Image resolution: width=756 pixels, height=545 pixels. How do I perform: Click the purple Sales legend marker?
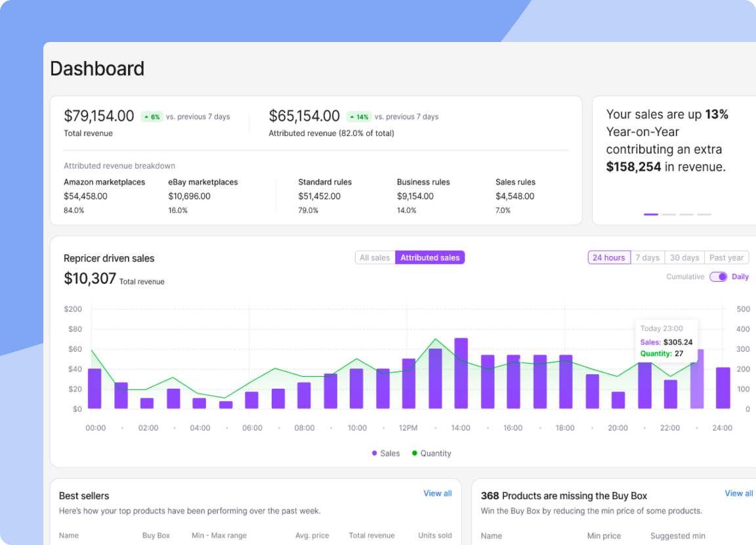(375, 453)
